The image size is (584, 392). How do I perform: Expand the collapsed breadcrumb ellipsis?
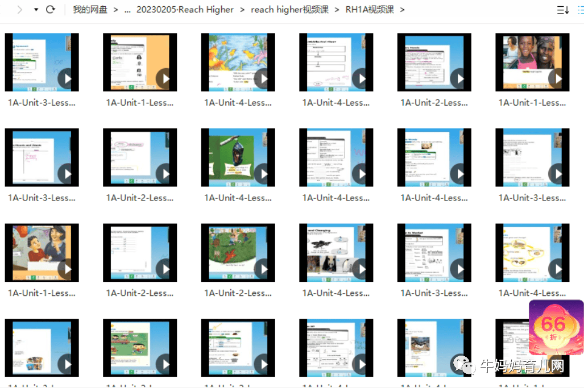tap(127, 10)
